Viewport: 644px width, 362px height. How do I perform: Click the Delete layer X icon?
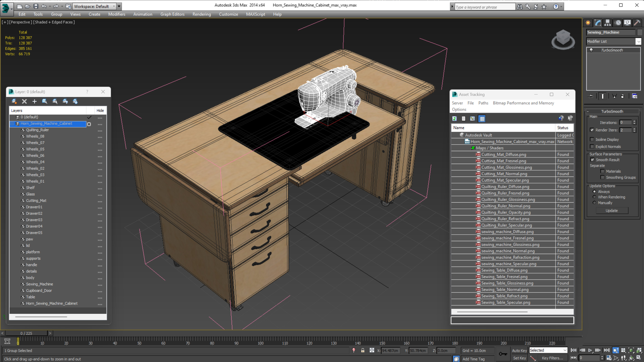pyautogui.click(x=24, y=101)
